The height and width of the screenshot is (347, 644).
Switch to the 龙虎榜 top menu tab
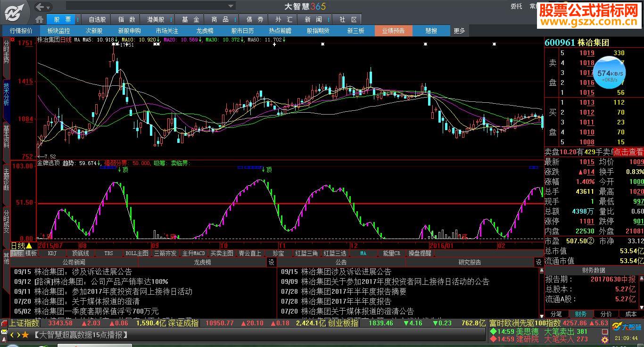205,31
